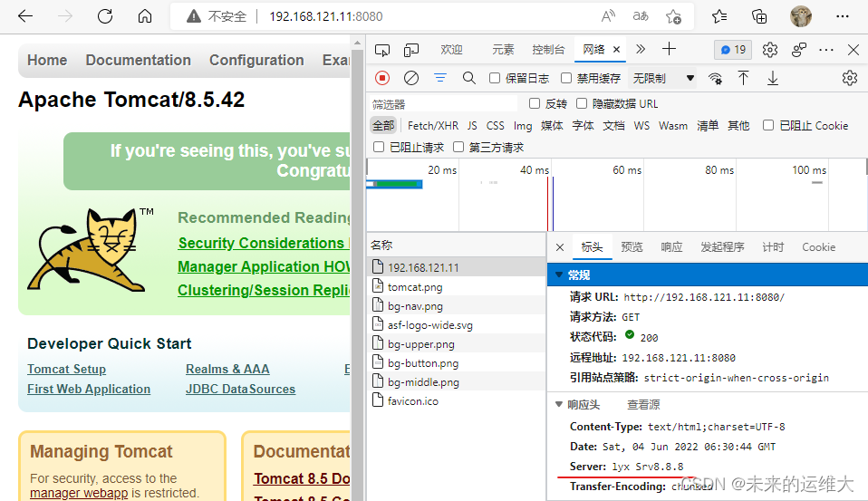Screen dimensions: 868x501
Task: Activate the DevTools inspect element icon
Action: pyautogui.click(x=382, y=50)
